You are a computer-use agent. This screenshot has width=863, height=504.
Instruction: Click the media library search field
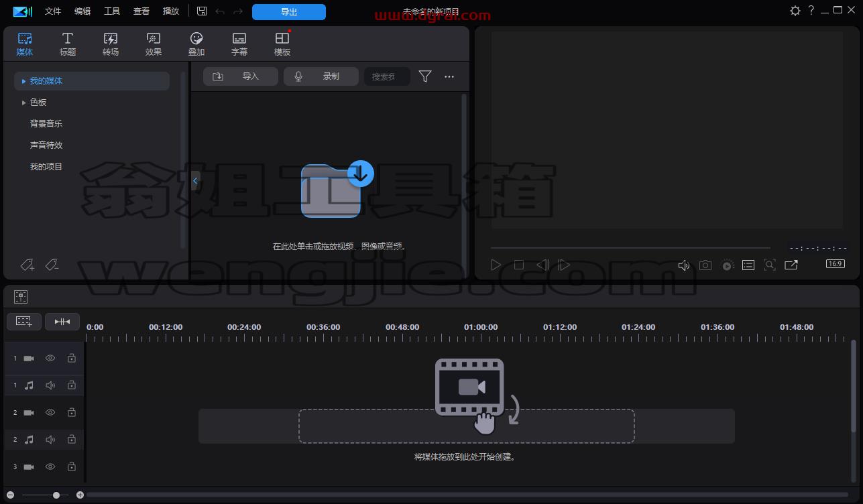387,76
